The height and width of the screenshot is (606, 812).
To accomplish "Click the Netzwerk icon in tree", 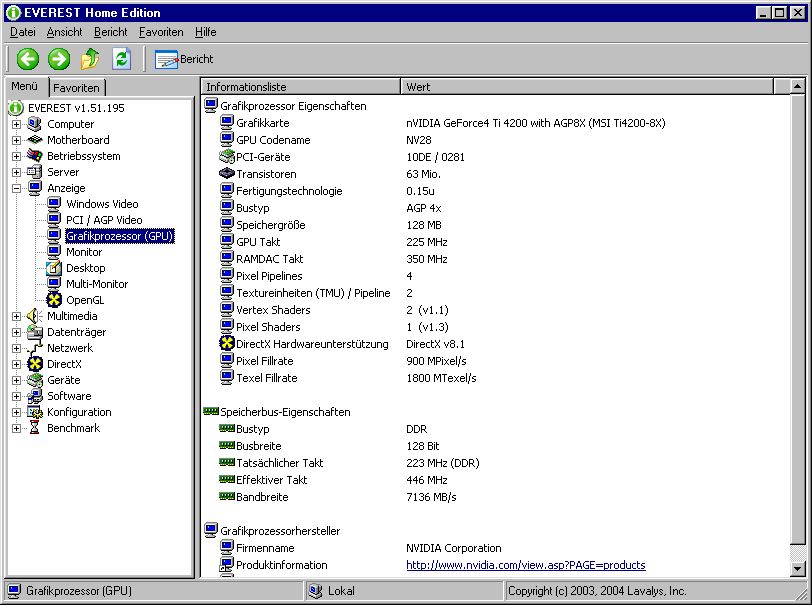I will point(35,348).
